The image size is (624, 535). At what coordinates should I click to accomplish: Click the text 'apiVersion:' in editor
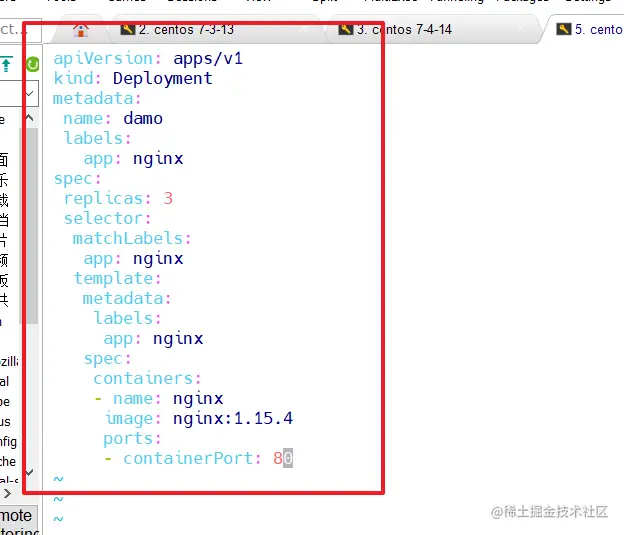pos(107,59)
